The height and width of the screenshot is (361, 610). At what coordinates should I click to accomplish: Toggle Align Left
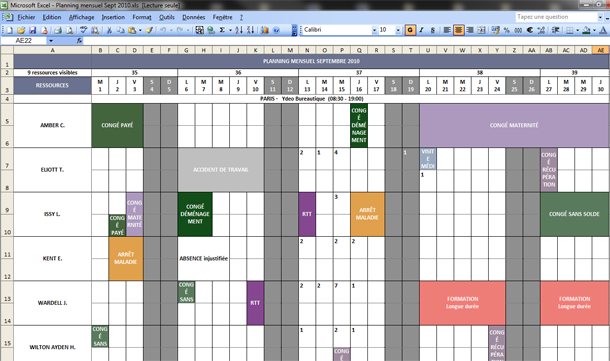pos(447,30)
